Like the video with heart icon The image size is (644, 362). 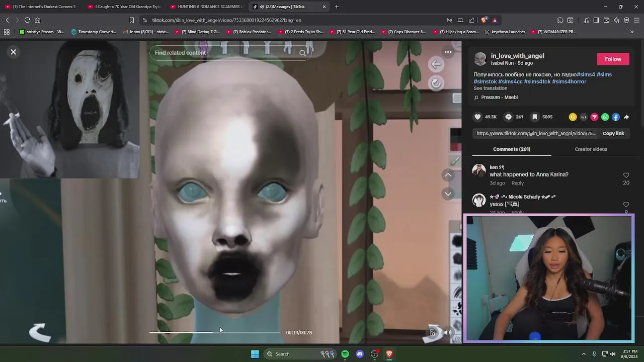click(x=477, y=117)
